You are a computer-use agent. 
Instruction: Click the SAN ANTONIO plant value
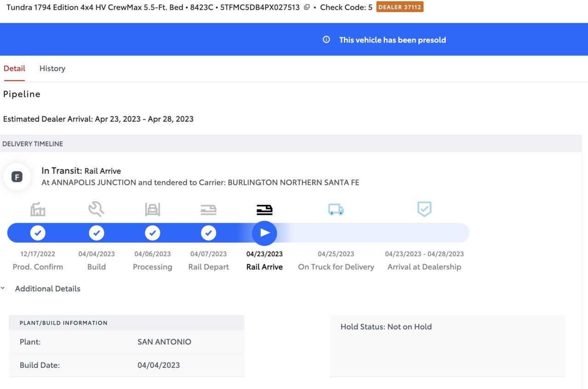pos(164,342)
